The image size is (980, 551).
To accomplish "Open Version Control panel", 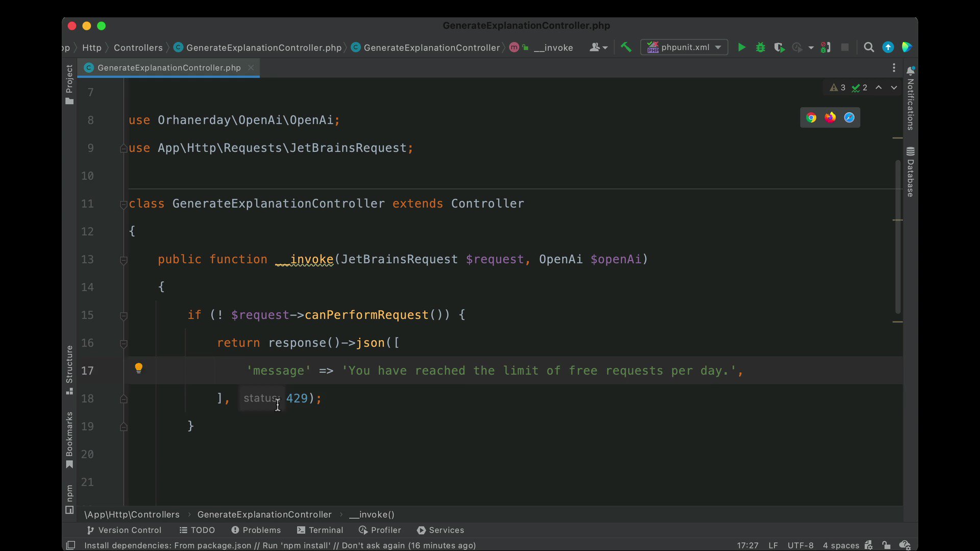I will point(130,530).
